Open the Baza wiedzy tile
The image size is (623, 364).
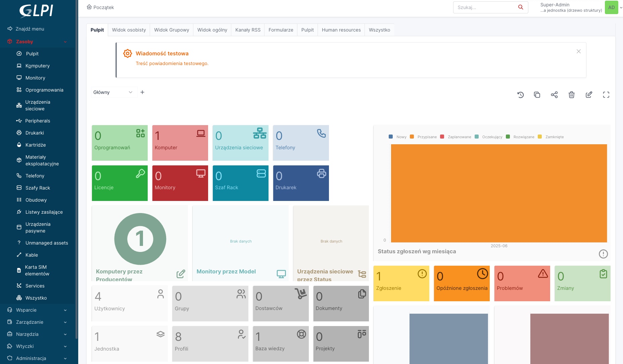(281, 344)
